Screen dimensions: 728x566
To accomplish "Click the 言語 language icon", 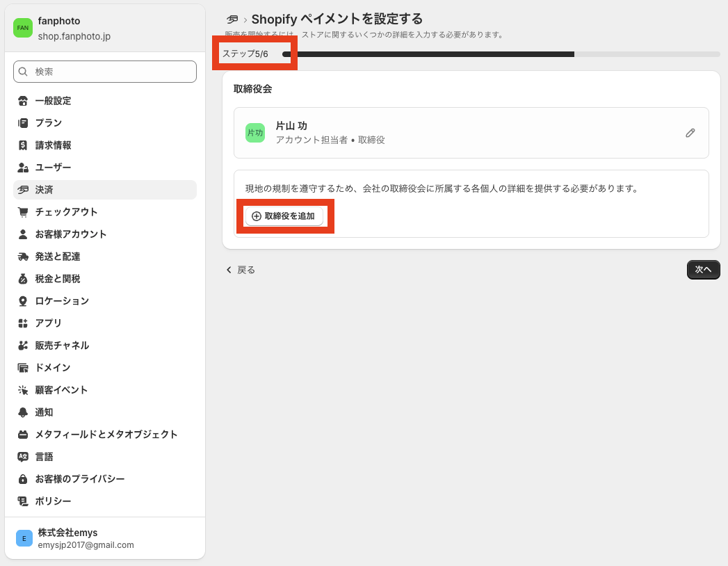I will pyautogui.click(x=23, y=457).
